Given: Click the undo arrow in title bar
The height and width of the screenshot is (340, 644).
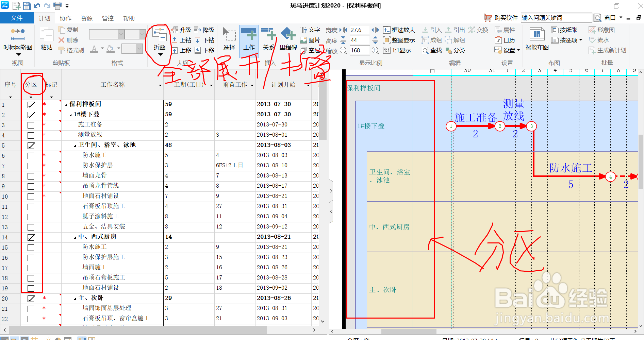Looking at the screenshot, I should point(37,5).
